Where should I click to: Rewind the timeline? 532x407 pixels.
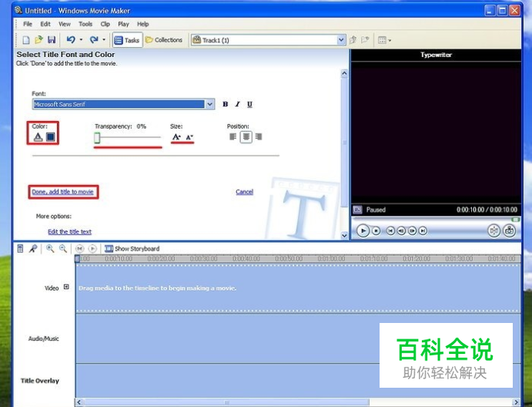tap(79, 249)
